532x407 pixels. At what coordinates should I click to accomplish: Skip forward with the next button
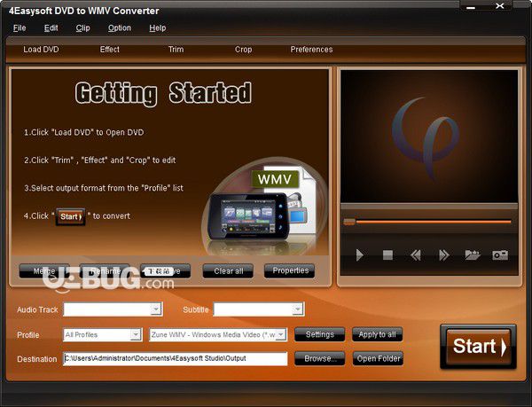(x=444, y=255)
